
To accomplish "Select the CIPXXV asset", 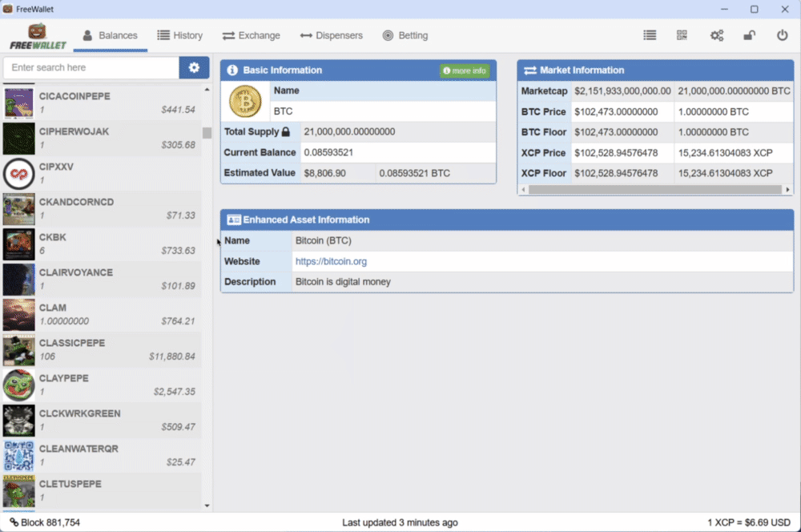I will click(102, 173).
